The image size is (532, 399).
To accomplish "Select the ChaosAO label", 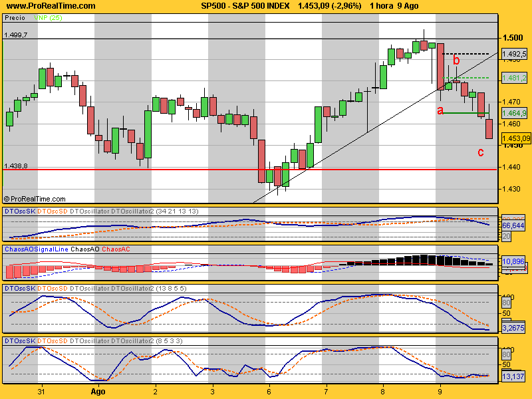I will (85, 249).
